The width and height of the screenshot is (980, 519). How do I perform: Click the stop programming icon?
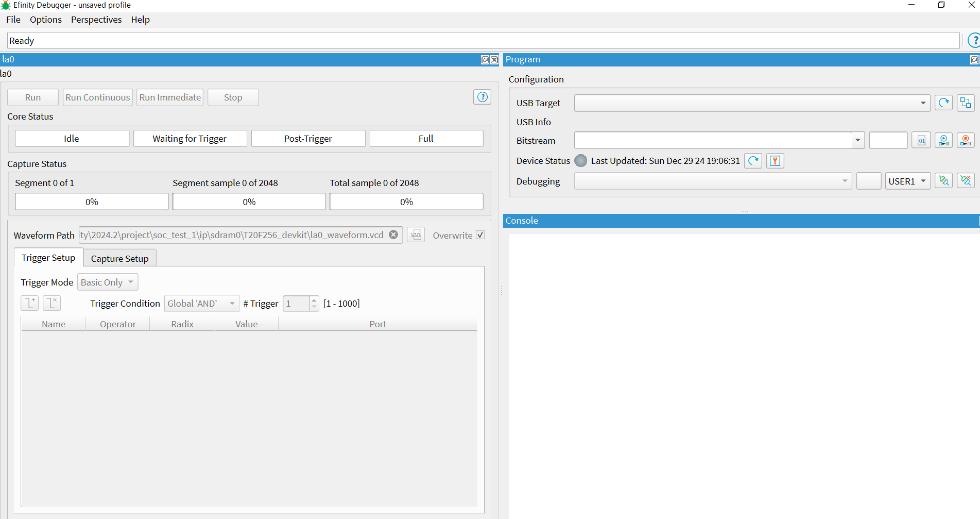click(966, 140)
